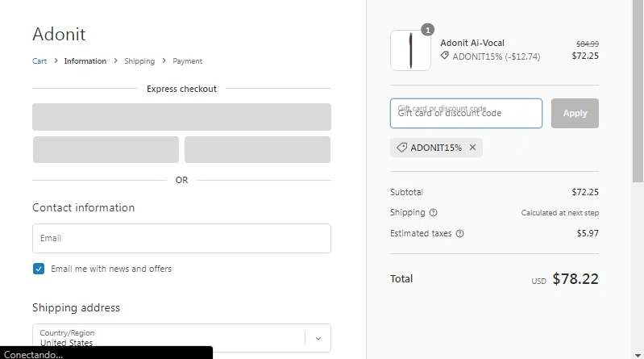This screenshot has height=359, width=644.
Task: Click the Apply discount button
Action: 575,113
